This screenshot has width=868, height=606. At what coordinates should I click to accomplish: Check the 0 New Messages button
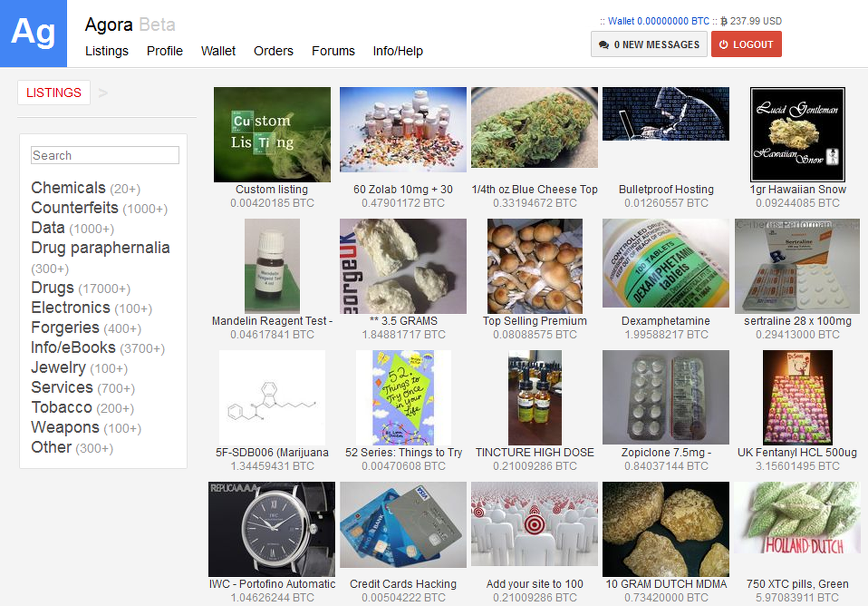click(649, 44)
